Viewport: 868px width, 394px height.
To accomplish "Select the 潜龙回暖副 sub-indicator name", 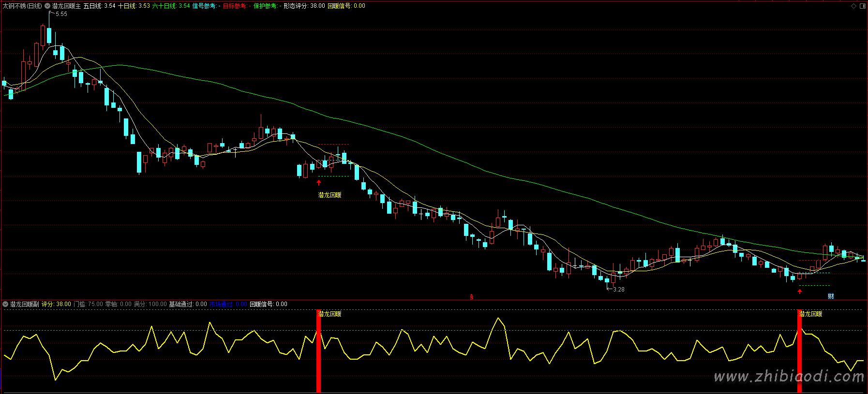I will tap(25, 304).
